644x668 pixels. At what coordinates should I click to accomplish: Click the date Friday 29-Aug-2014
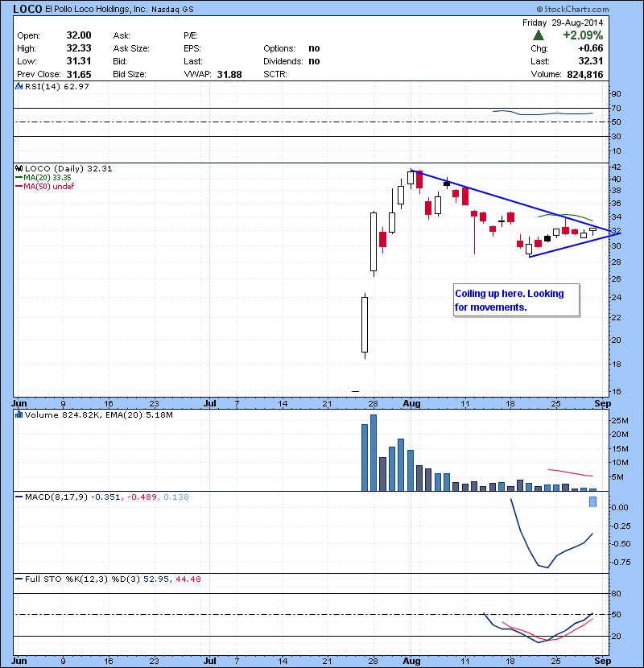(x=563, y=23)
